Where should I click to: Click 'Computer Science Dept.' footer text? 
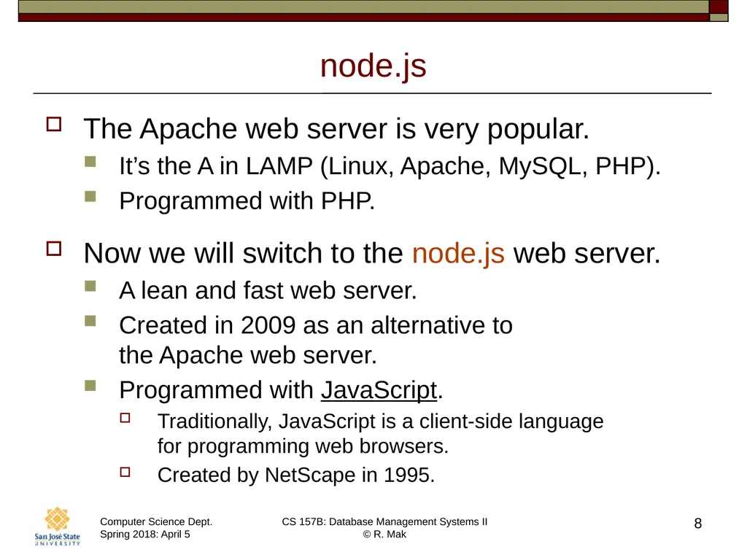click(x=156, y=522)
